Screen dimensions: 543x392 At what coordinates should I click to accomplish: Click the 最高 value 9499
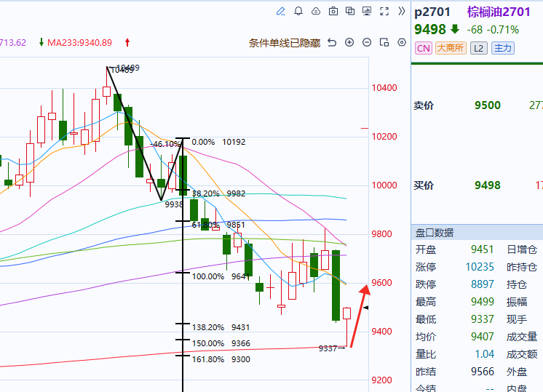pyautogui.click(x=482, y=302)
